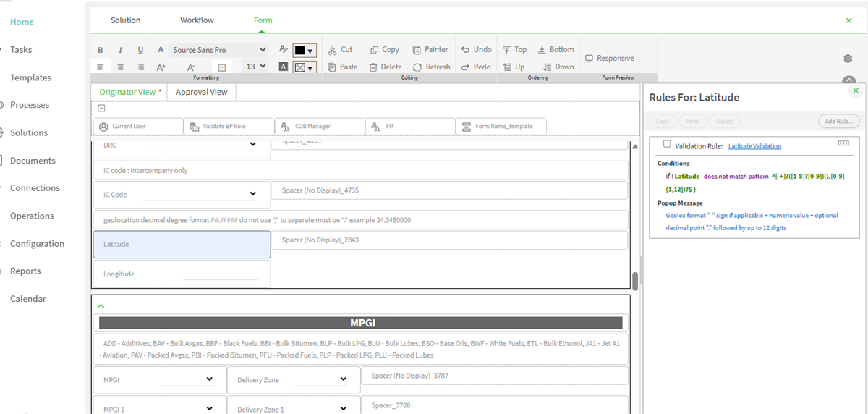Open the settings gear icon

tap(848, 58)
